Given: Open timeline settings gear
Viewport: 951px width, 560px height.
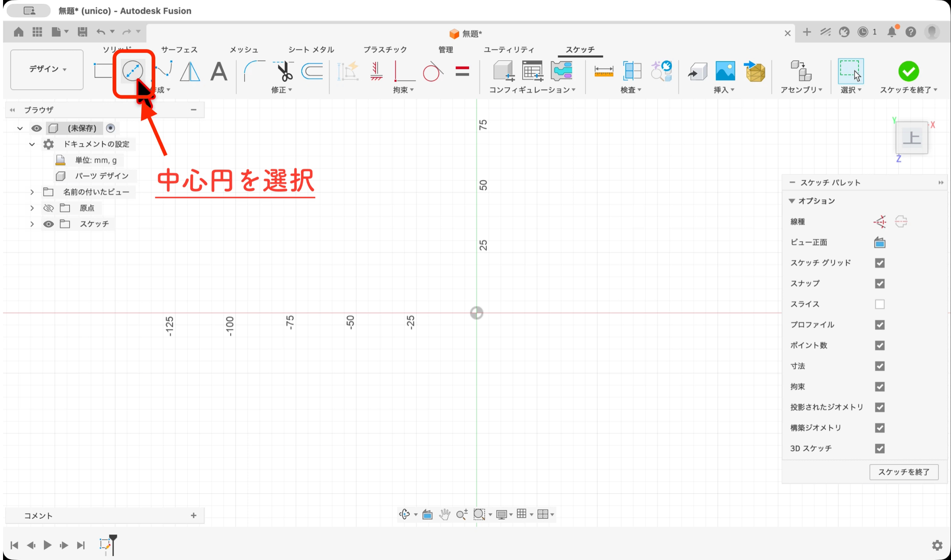Looking at the screenshot, I should 937,545.
